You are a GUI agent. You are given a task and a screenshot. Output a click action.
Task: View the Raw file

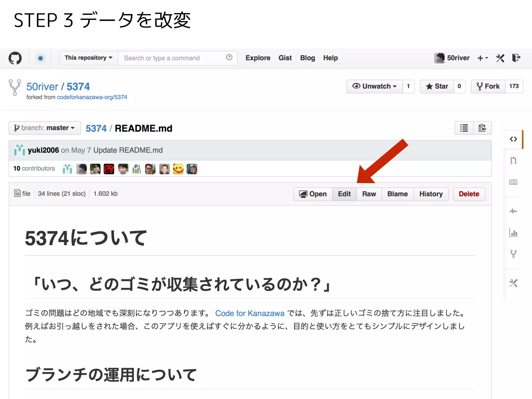pyautogui.click(x=369, y=194)
